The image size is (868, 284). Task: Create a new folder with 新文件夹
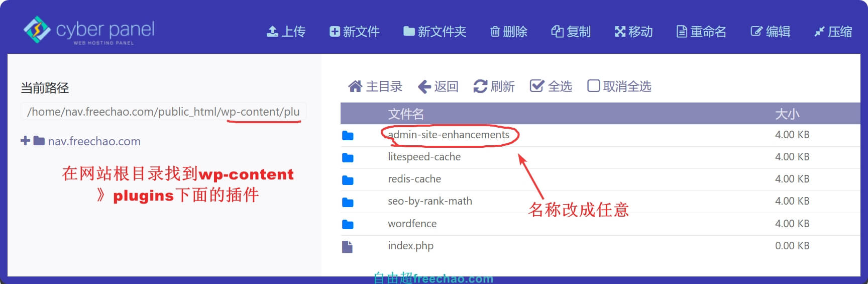[435, 32]
